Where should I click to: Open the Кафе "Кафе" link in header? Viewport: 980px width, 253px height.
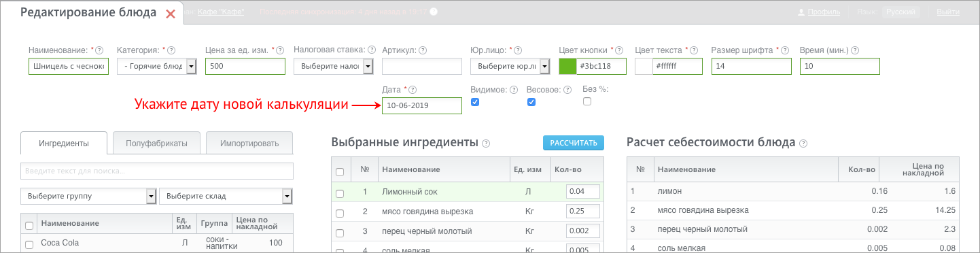tap(220, 12)
